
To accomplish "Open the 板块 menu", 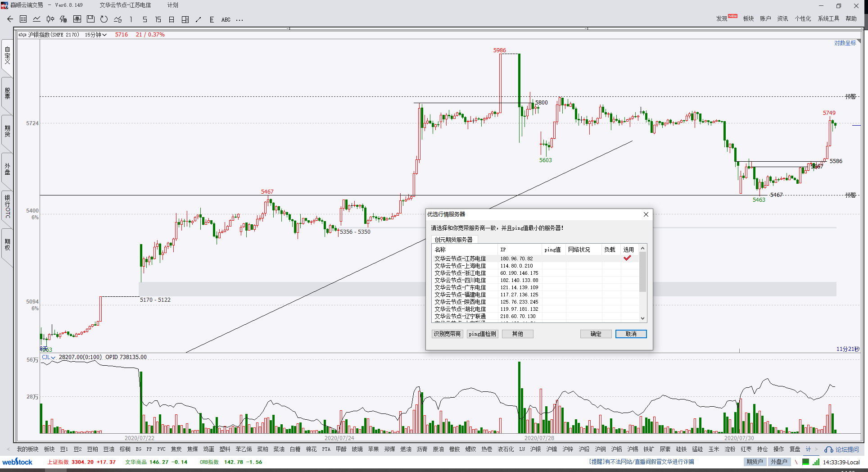I will point(748,18).
